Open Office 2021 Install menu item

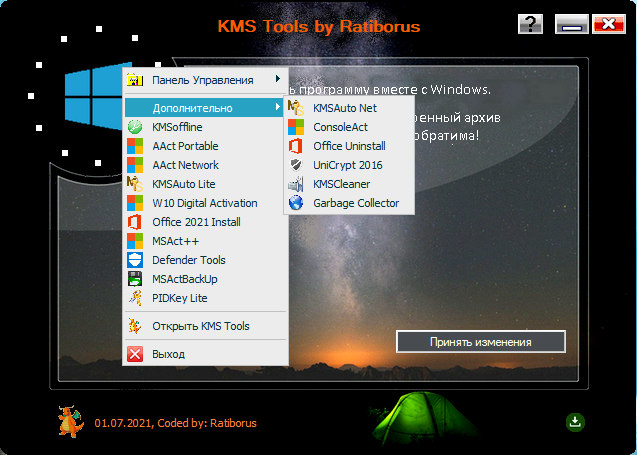196,222
